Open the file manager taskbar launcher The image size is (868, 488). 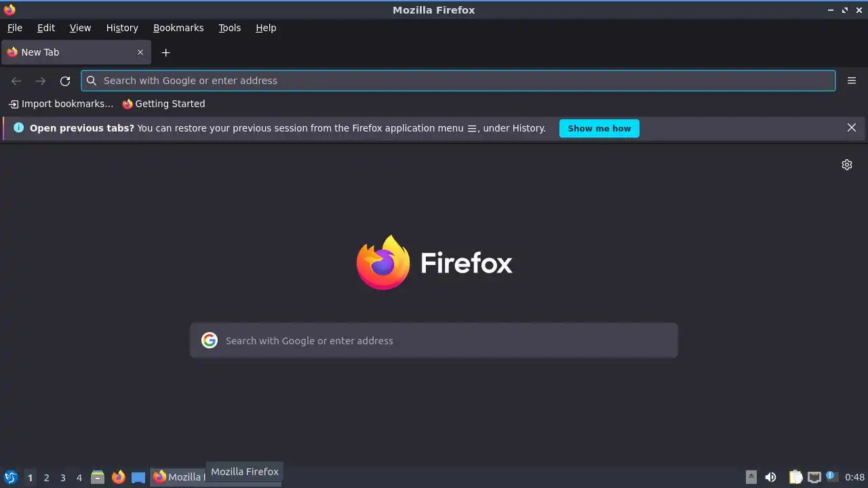click(98, 477)
